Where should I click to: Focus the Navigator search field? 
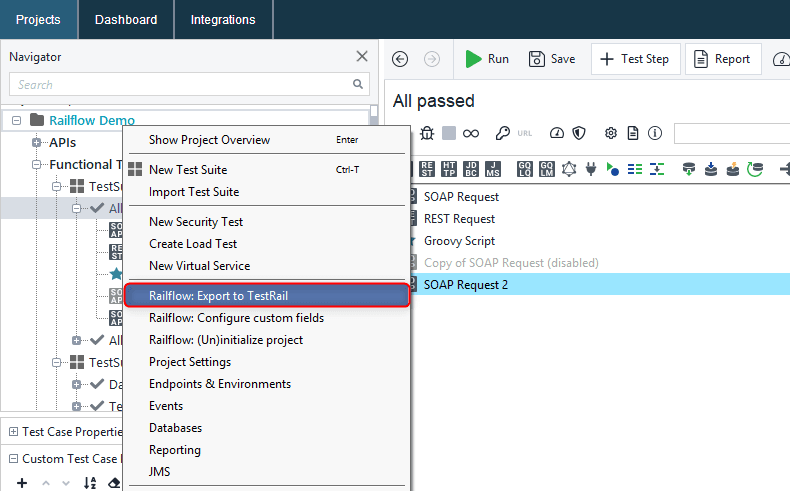(x=189, y=84)
